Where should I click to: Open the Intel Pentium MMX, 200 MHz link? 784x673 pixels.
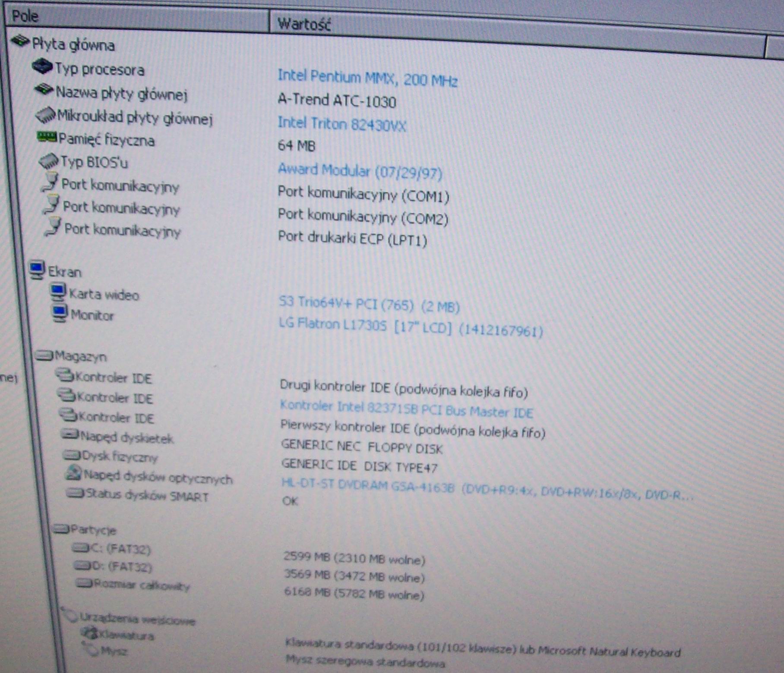367,78
